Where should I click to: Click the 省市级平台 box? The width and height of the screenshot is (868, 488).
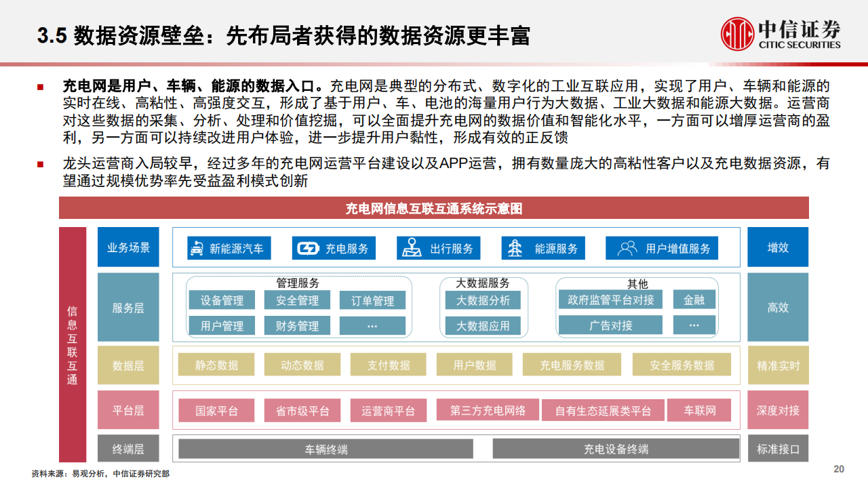[x=302, y=411]
